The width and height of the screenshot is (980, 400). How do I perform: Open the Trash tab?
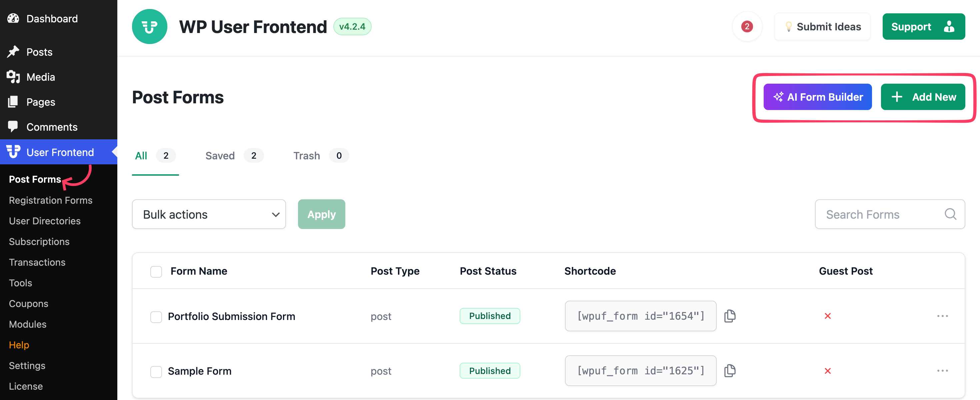306,155
